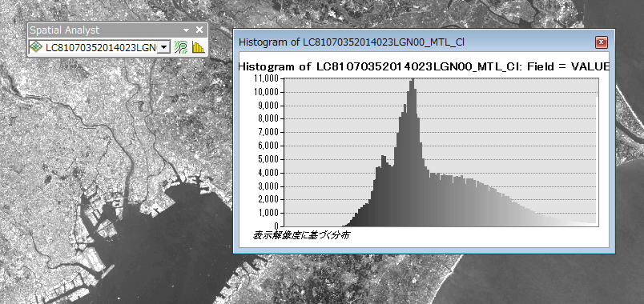The height and width of the screenshot is (304, 644).
Task: Click the Histogram tool icon in Spatial Analyst
Action: pos(198,47)
